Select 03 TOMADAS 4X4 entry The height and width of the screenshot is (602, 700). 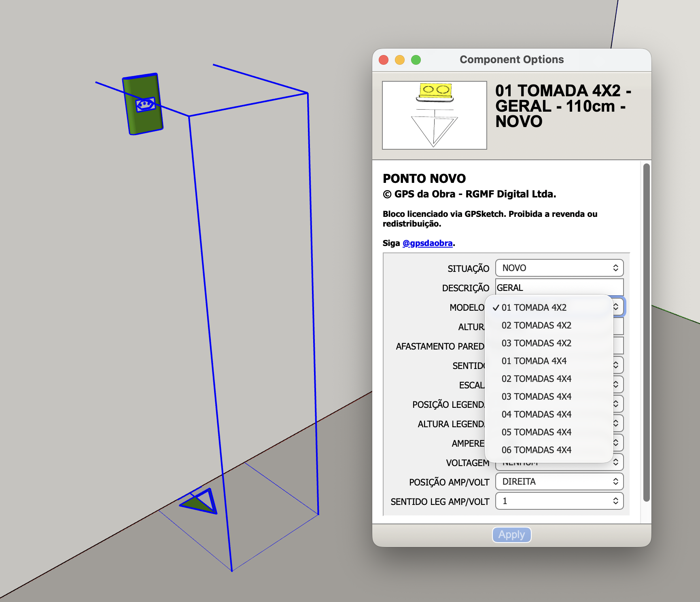click(549, 396)
